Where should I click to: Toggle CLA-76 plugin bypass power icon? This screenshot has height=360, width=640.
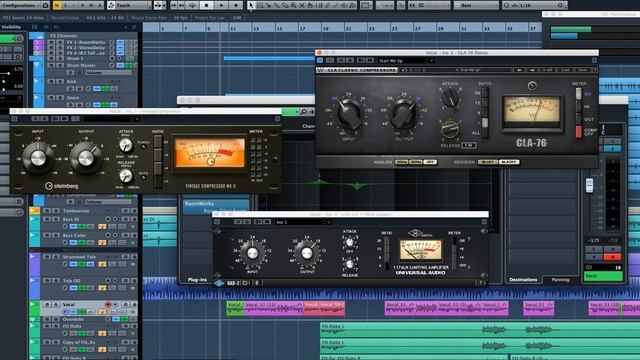[320, 60]
